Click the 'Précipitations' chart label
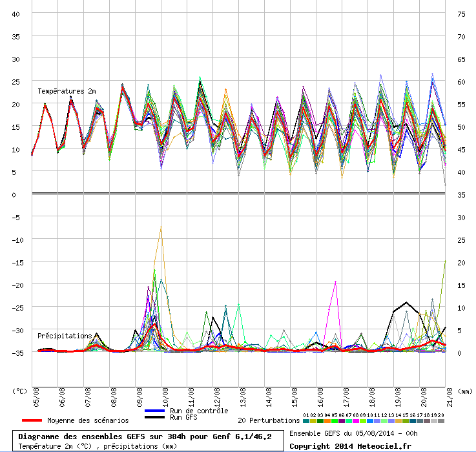Screen dimensions: 476x452 pos(65,336)
